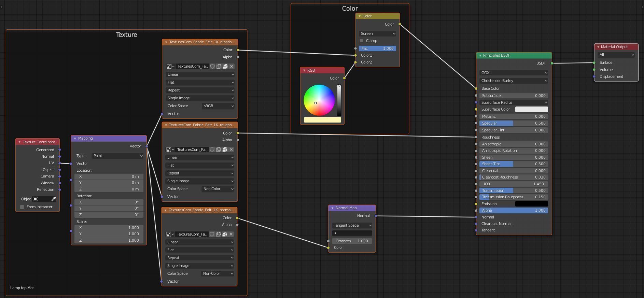This screenshot has width=644, height=298.
Task: Click the RGB node brightness value bar
Action: coord(339,100)
